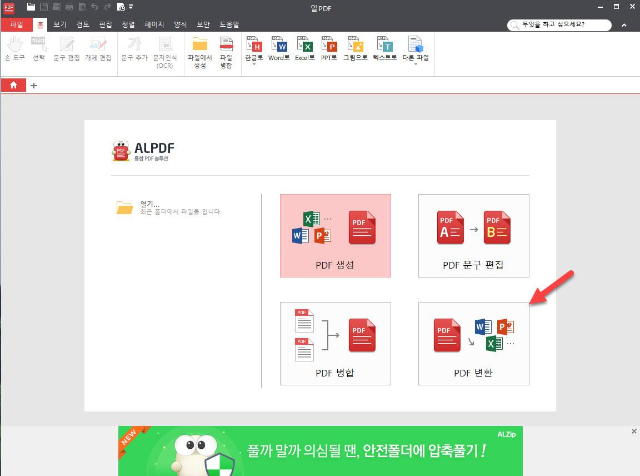The image size is (640, 476).
Task: Create PDF from file (파일에서 생성)
Action: [200, 52]
